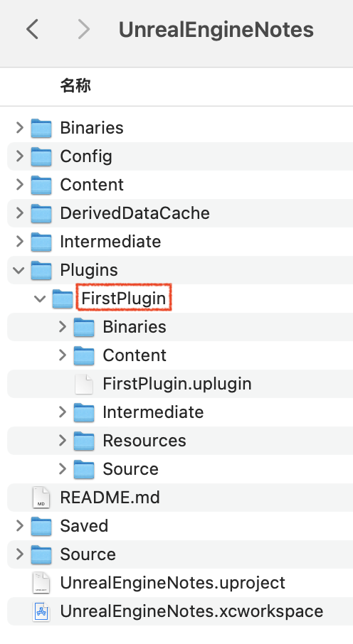The width and height of the screenshot is (353, 644).
Task: Select the DerivedDataCache folder icon
Action: 41,213
